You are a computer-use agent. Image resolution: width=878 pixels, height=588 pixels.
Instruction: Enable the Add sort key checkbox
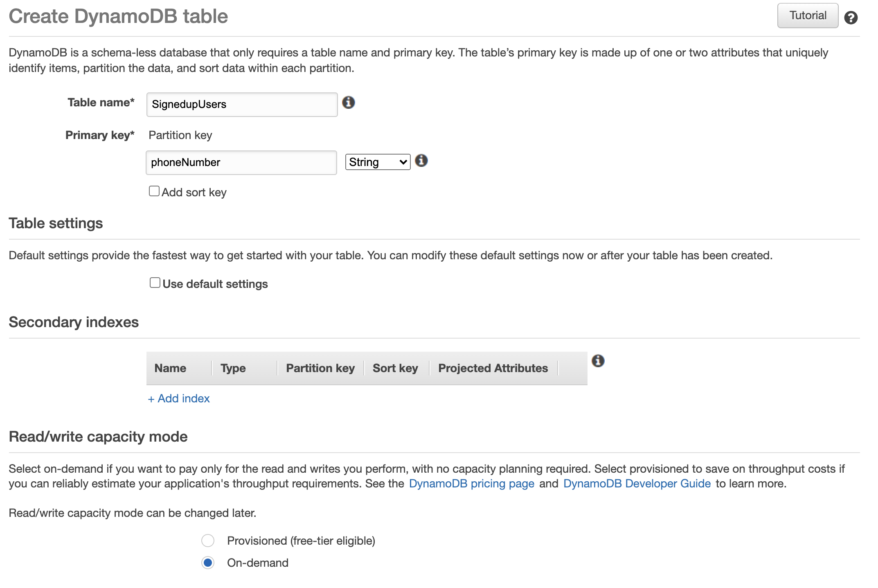pyautogui.click(x=154, y=191)
